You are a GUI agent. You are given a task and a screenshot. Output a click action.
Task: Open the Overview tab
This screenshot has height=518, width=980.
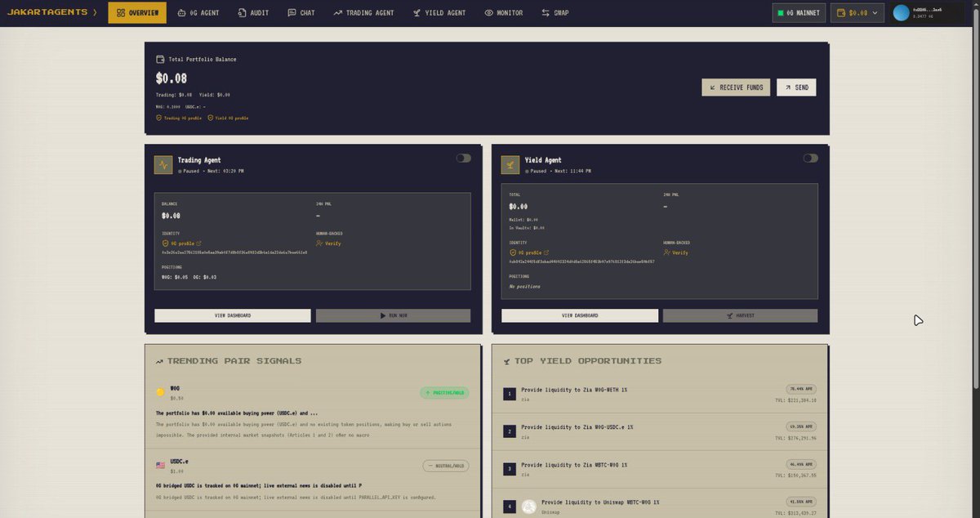[137, 13]
